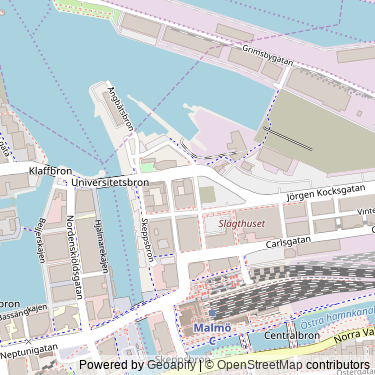Click the vertical Skeppsbron street label
The height and width of the screenshot is (375, 375).
click(x=147, y=240)
